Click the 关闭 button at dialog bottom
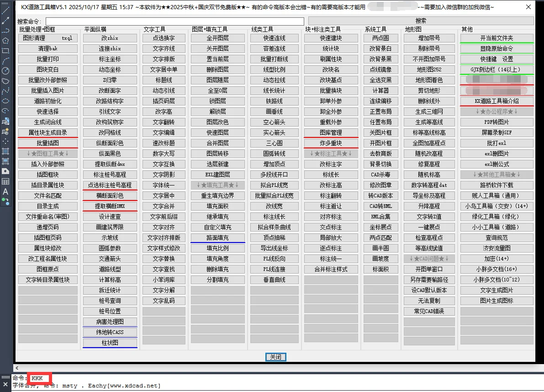The height and width of the screenshot is (392, 544). (276, 357)
